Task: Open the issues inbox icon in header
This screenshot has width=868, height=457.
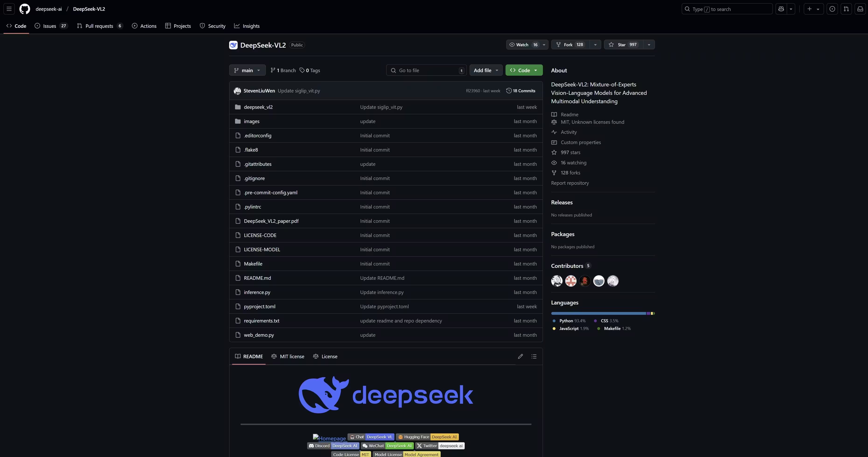Action: coord(832,9)
